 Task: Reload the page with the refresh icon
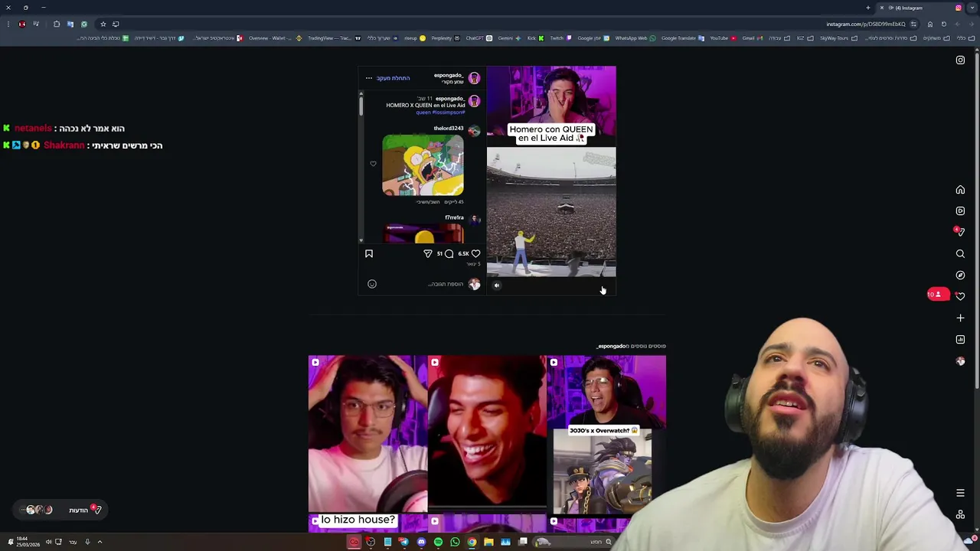944,24
